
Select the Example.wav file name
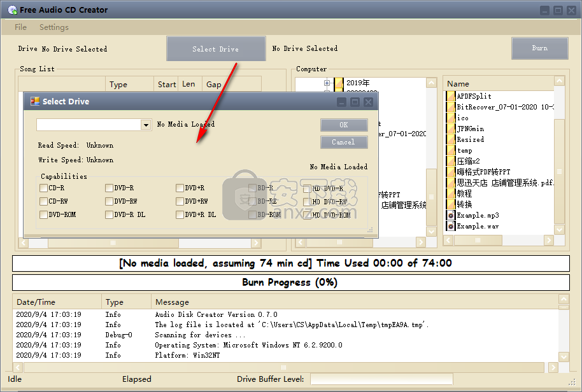[478, 226]
